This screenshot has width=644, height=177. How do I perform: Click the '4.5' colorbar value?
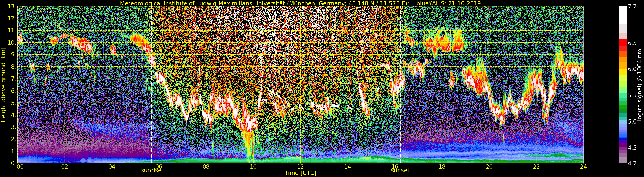tap(632, 148)
